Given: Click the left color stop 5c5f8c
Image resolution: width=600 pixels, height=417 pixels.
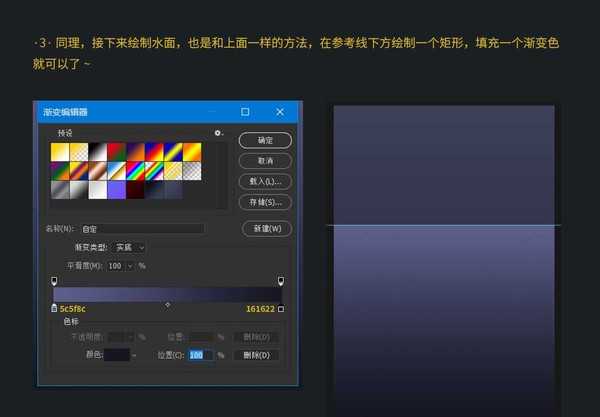Looking at the screenshot, I should click(54, 309).
